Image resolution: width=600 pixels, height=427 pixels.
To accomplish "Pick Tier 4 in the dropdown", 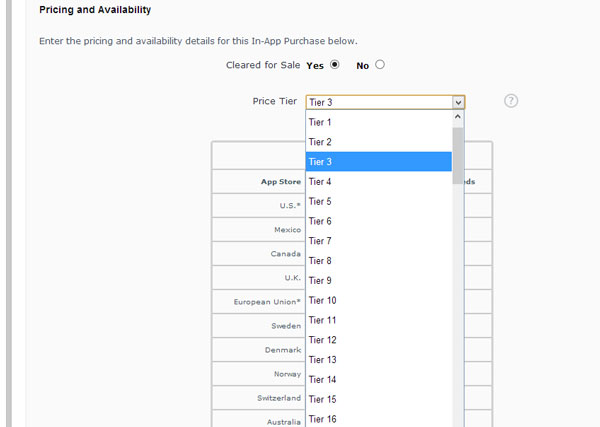I will tap(378, 182).
